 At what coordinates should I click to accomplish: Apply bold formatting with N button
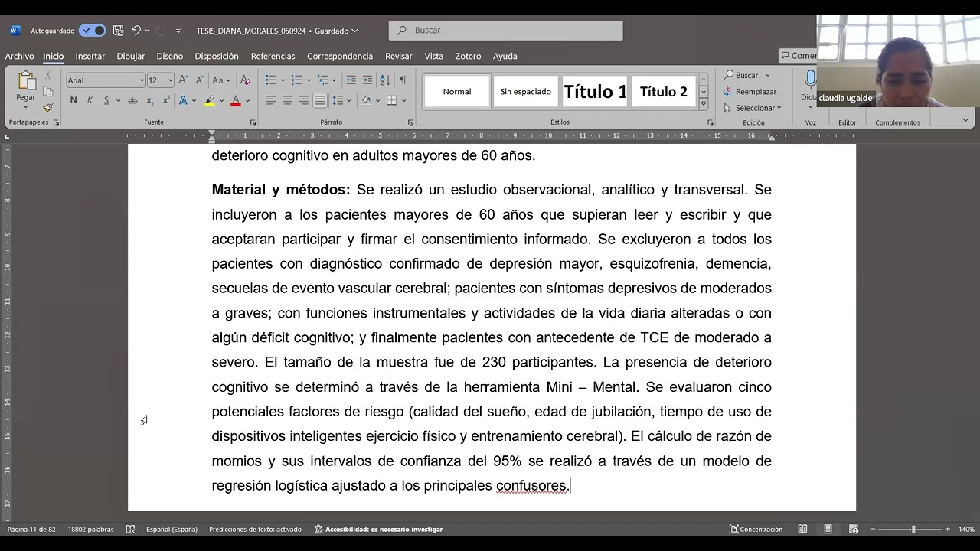point(73,100)
